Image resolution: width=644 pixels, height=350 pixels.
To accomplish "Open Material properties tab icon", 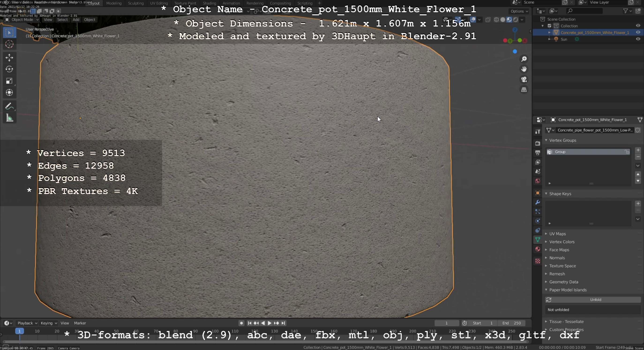I will click(538, 249).
